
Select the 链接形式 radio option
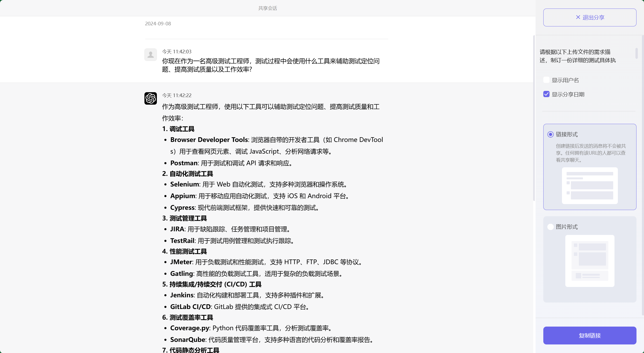pyautogui.click(x=551, y=134)
